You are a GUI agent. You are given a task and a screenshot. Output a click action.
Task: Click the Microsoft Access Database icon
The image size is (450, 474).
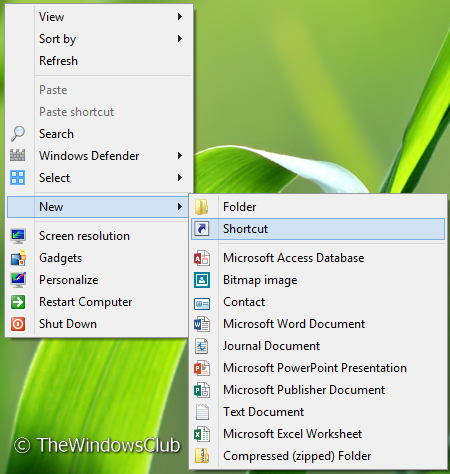[x=202, y=258]
